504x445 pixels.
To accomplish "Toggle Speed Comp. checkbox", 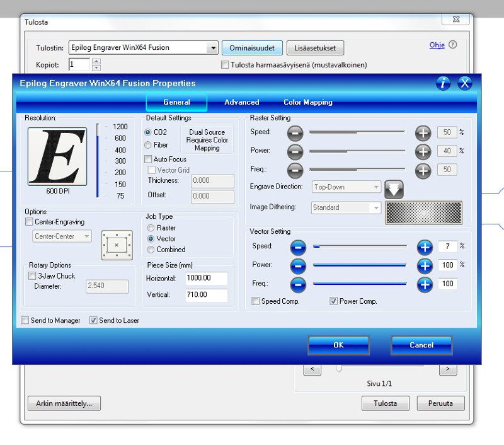I will [x=256, y=301].
